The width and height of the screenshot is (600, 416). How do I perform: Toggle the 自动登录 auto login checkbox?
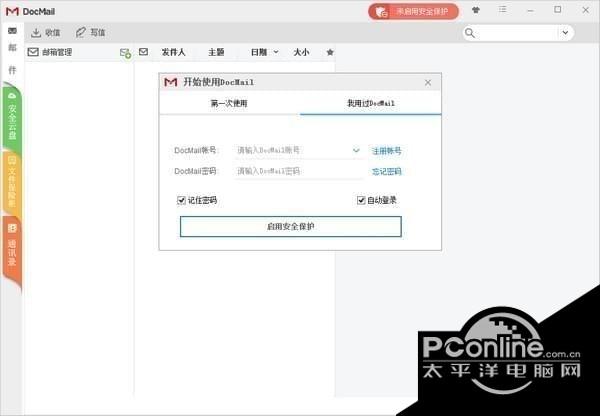coord(361,200)
